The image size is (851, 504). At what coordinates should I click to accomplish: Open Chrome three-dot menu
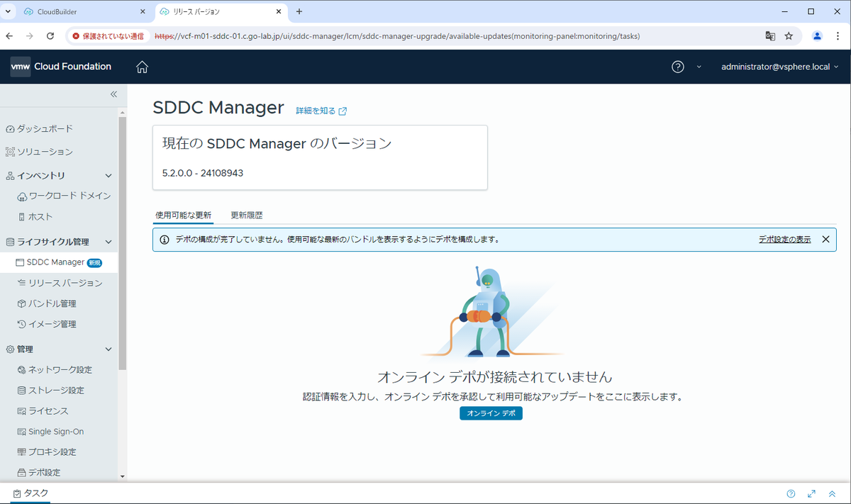click(x=838, y=36)
